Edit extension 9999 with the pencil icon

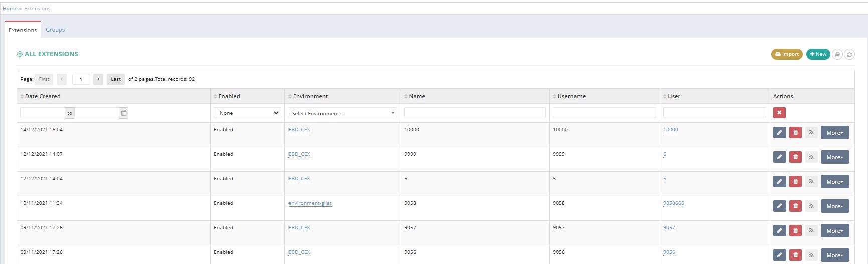tap(779, 157)
